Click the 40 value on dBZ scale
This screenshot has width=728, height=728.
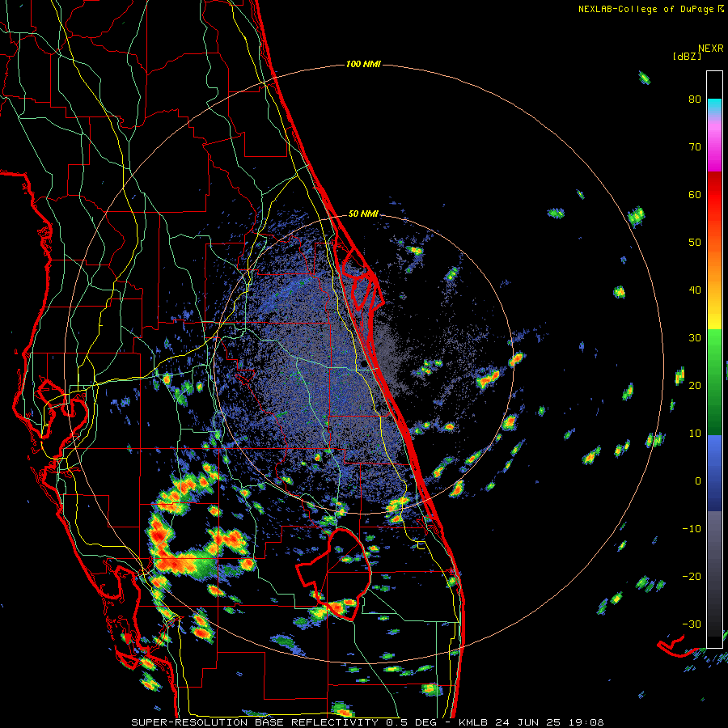695,290
